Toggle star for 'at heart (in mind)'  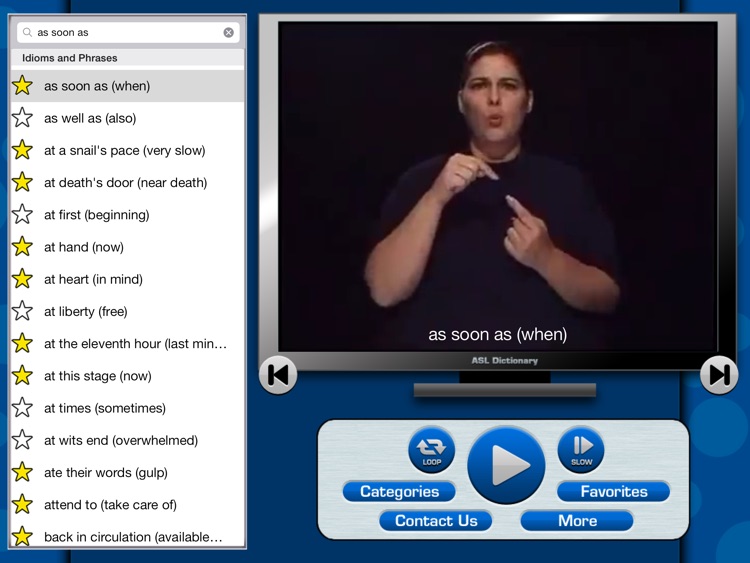point(22,279)
